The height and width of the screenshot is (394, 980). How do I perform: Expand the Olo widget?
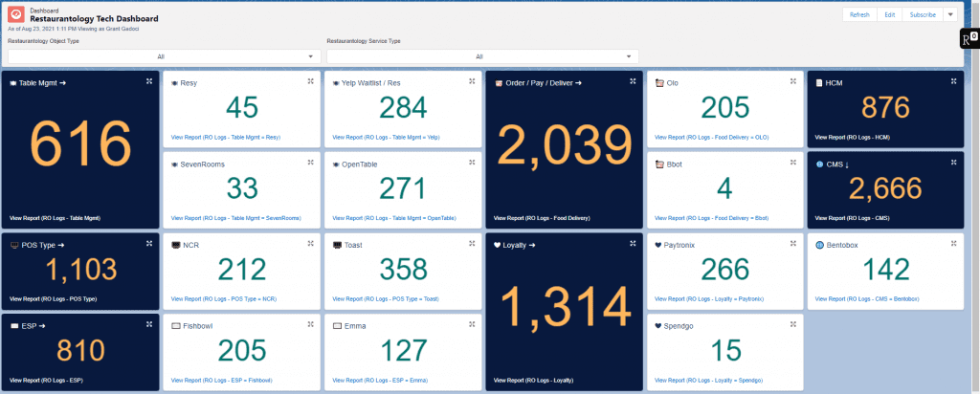point(793,81)
